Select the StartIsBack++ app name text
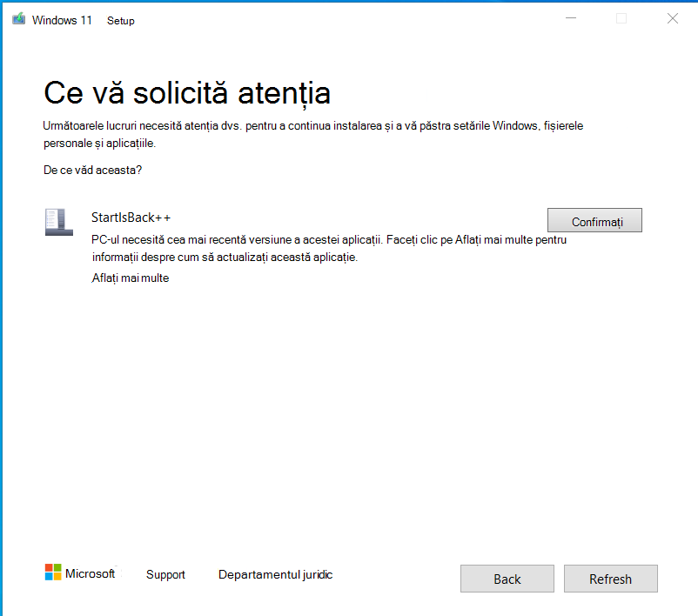Screen dimensions: 698x616 click(131, 218)
